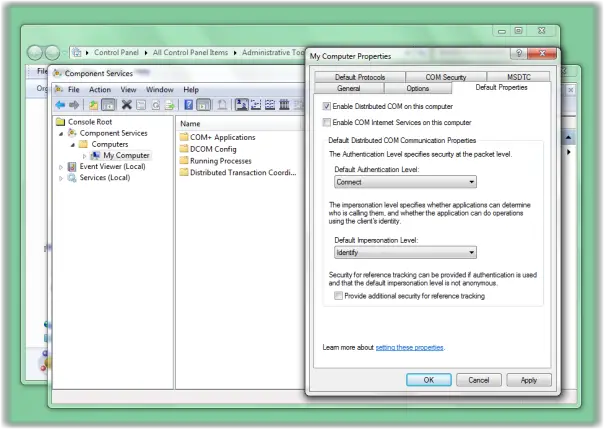604x429 pixels.
Task: Open the View menu
Action: tap(128, 89)
